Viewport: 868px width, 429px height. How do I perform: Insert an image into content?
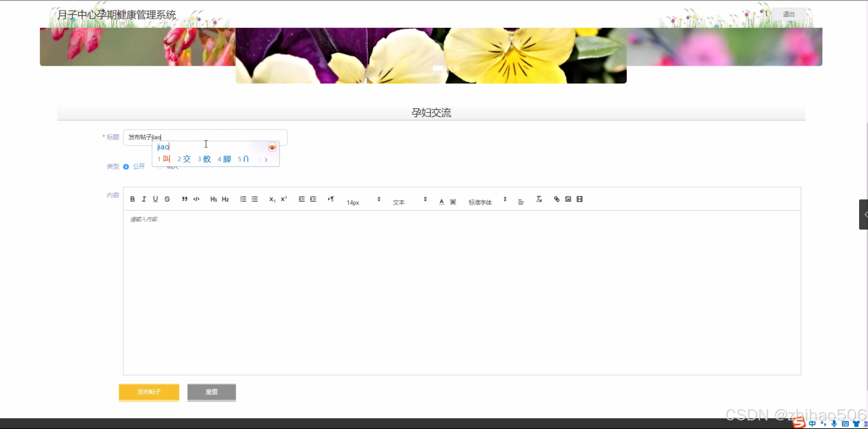click(568, 199)
